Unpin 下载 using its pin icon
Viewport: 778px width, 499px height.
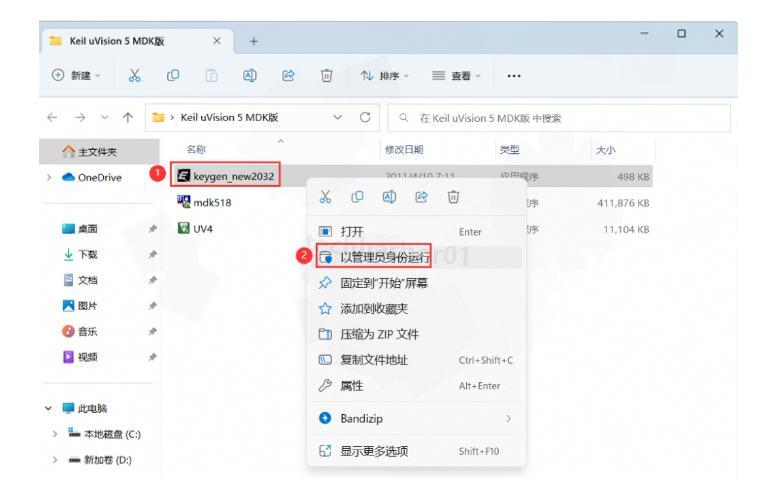coord(152,254)
